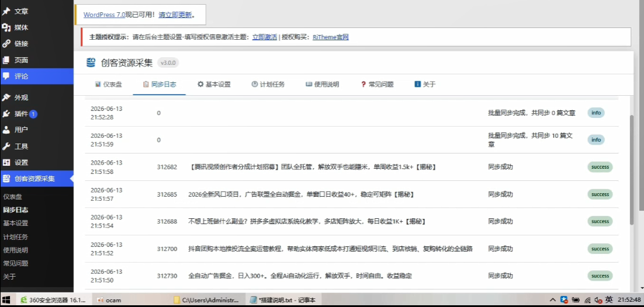Switch to 360安全浏览器 taskbar item

point(53,300)
